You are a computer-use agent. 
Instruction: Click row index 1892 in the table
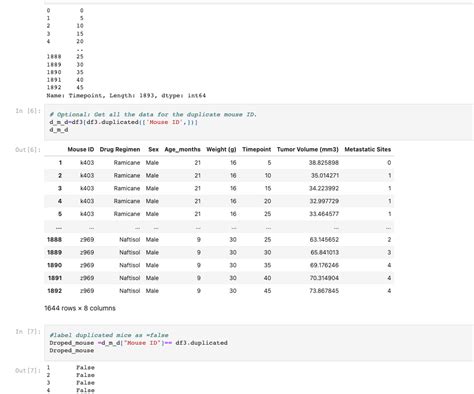54,291
